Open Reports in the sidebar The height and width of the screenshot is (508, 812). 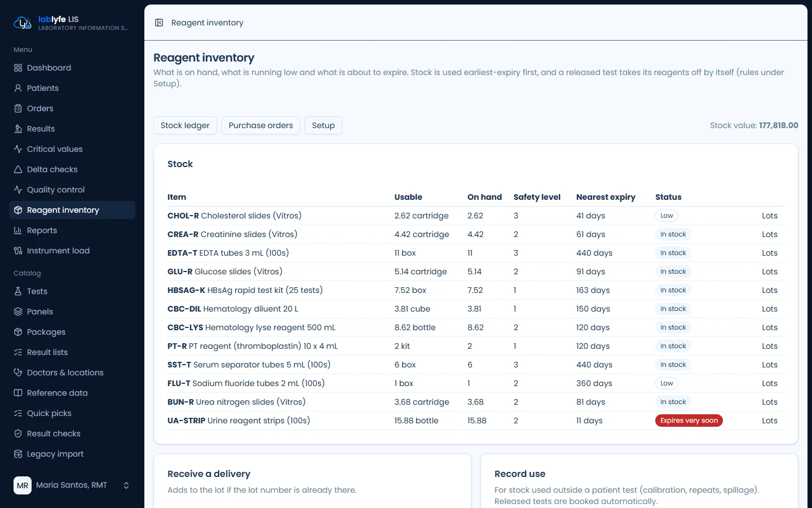[x=72, y=230]
